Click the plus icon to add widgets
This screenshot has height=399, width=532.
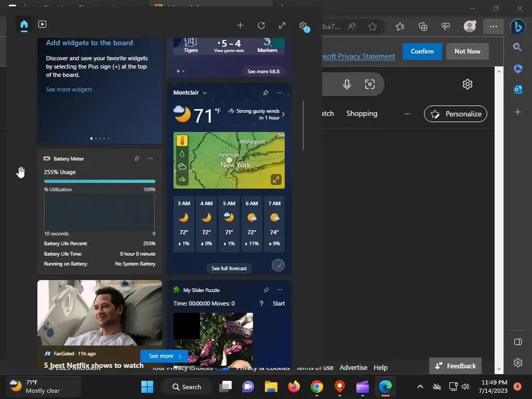point(240,25)
